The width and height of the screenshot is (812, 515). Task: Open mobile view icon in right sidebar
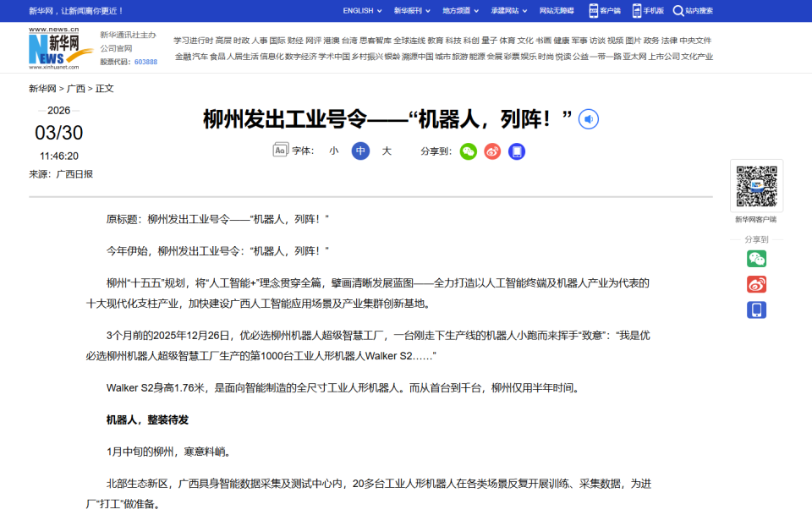(756, 310)
